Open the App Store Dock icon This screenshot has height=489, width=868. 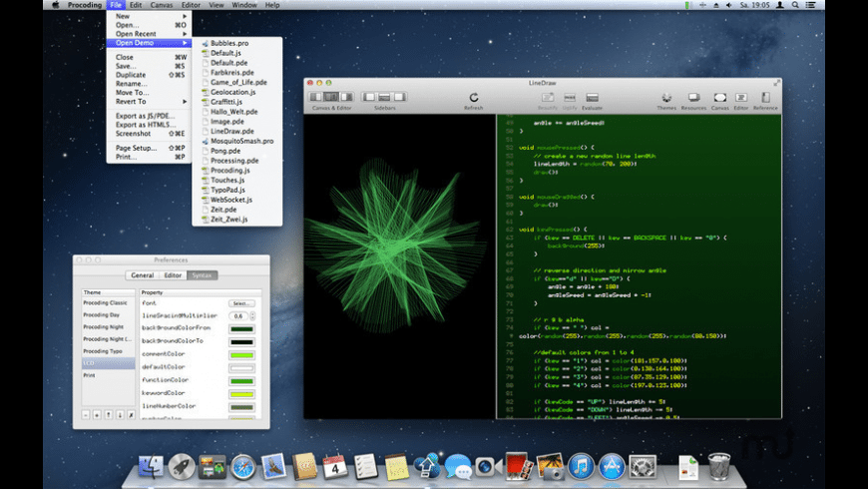(x=612, y=466)
